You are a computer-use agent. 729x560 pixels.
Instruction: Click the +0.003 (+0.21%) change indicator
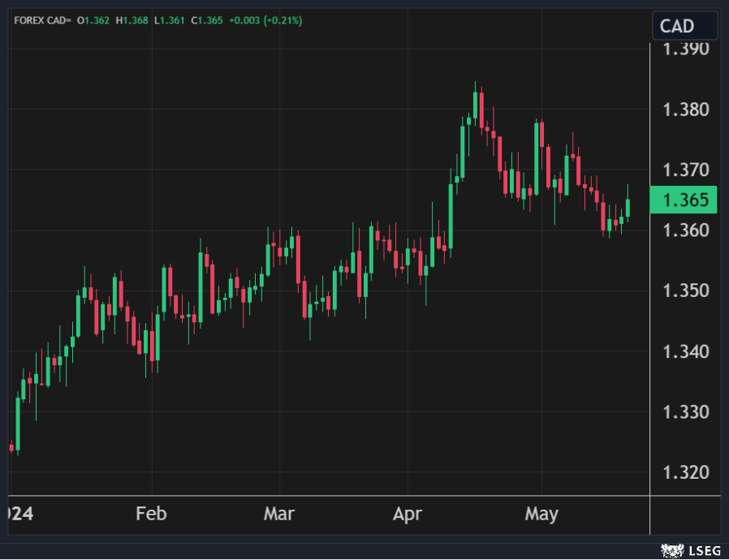click(266, 20)
